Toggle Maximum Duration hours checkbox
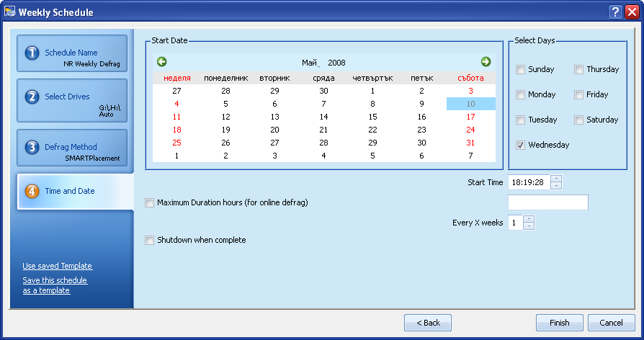 (x=150, y=202)
